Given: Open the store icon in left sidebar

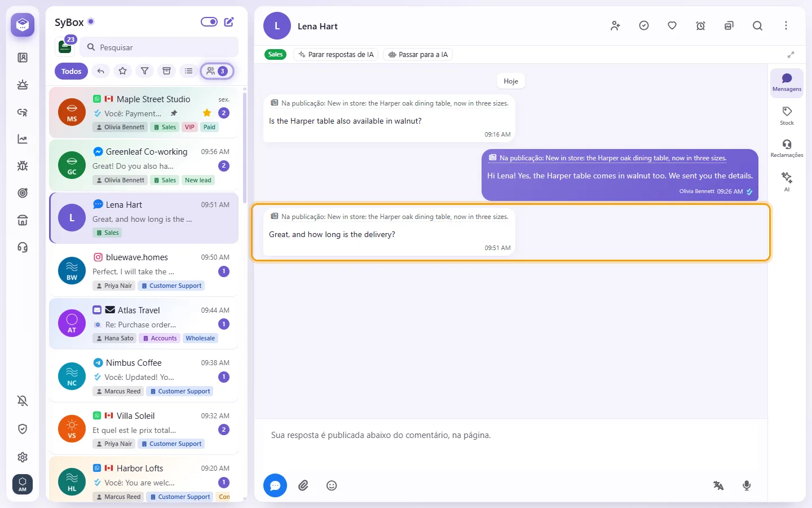Looking at the screenshot, I should click(23, 220).
